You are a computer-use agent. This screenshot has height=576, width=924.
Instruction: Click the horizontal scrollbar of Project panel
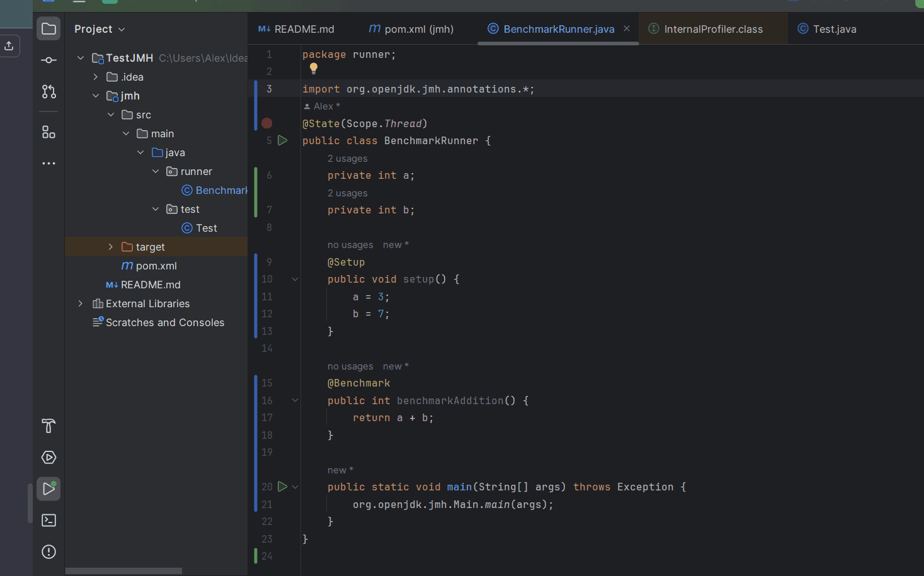123,571
